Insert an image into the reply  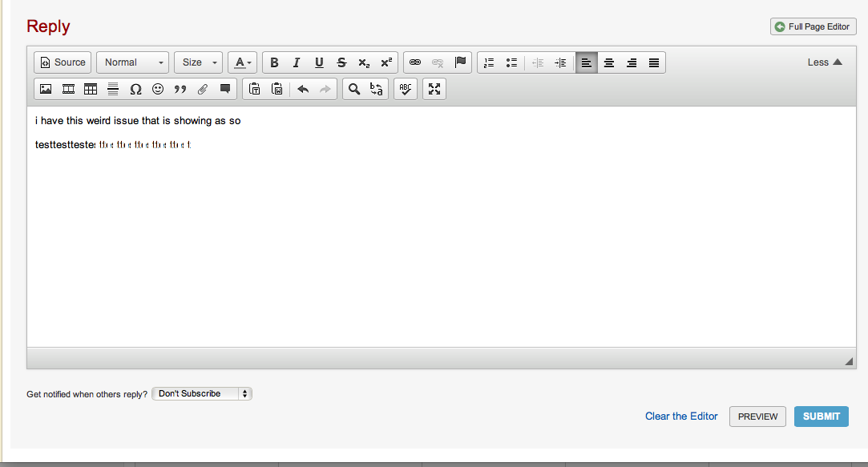(x=46, y=89)
